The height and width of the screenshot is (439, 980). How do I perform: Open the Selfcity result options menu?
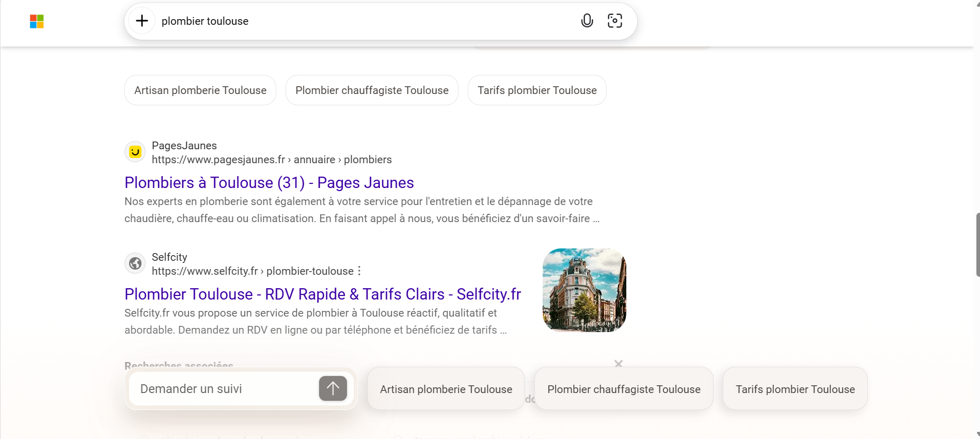(x=359, y=271)
